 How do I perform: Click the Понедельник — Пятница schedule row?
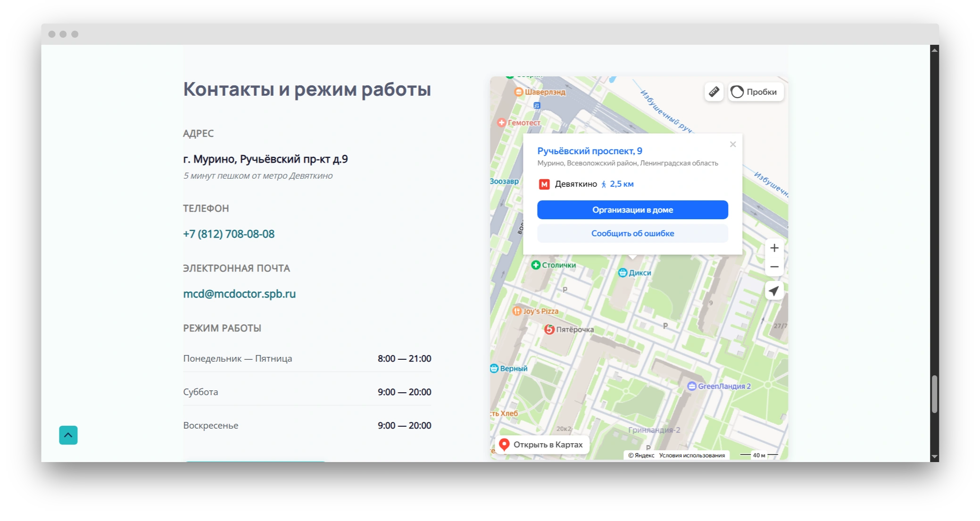307,358
